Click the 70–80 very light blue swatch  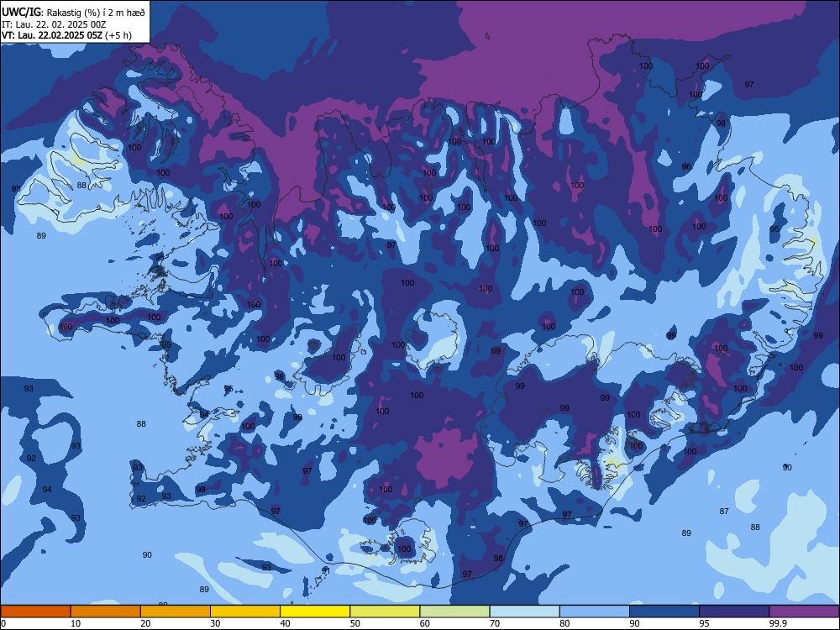(x=524, y=612)
